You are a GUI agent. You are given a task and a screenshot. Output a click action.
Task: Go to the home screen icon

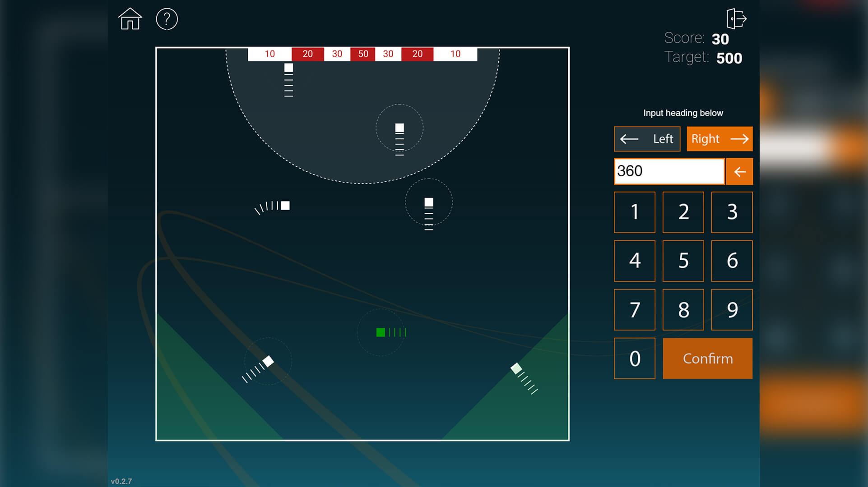click(130, 19)
